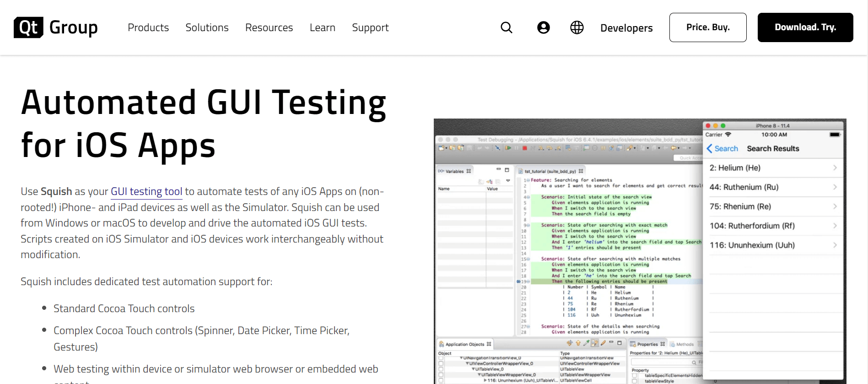Click the pencil icon in Application Objects panel
This screenshot has height=384, width=868.
click(x=603, y=343)
